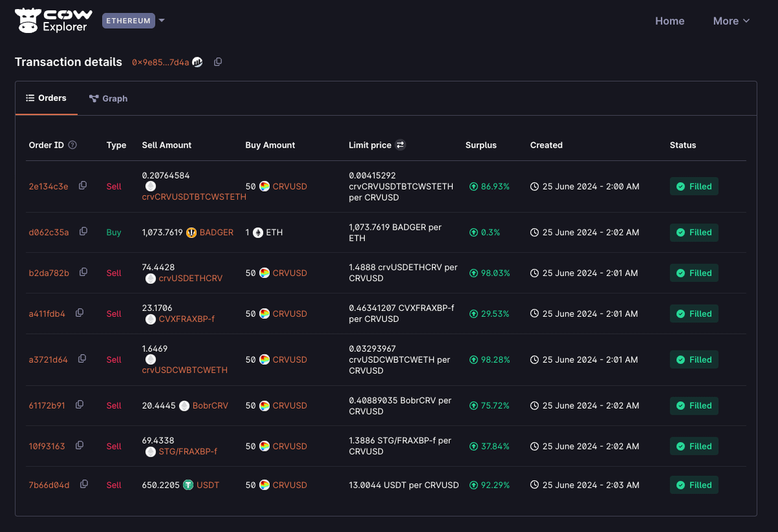778x532 pixels.
Task: Open order 61172b91 details
Action: coord(47,406)
